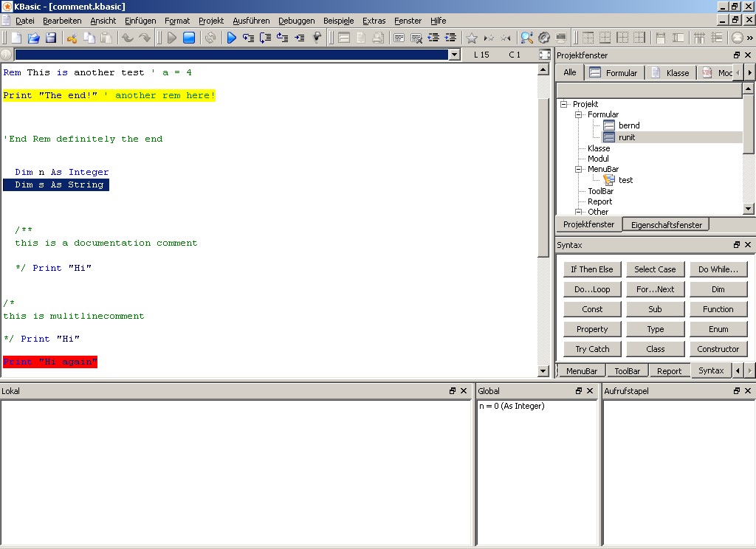The image size is (756, 549).
Task: Click the project filter input field
Action: [x=649, y=91]
